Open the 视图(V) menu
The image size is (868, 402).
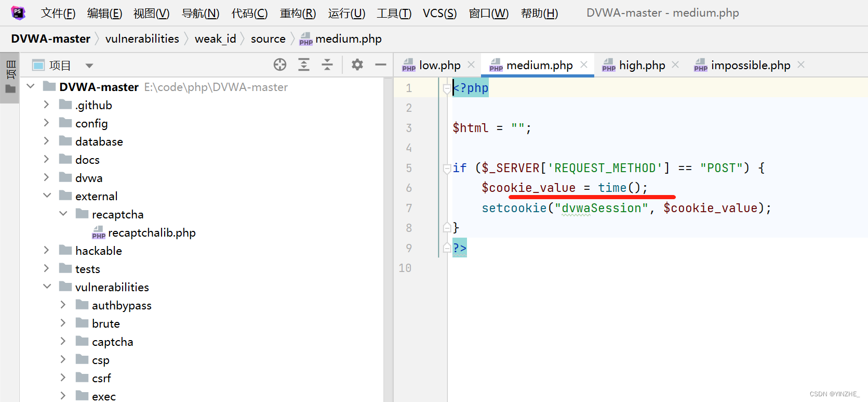pos(151,13)
